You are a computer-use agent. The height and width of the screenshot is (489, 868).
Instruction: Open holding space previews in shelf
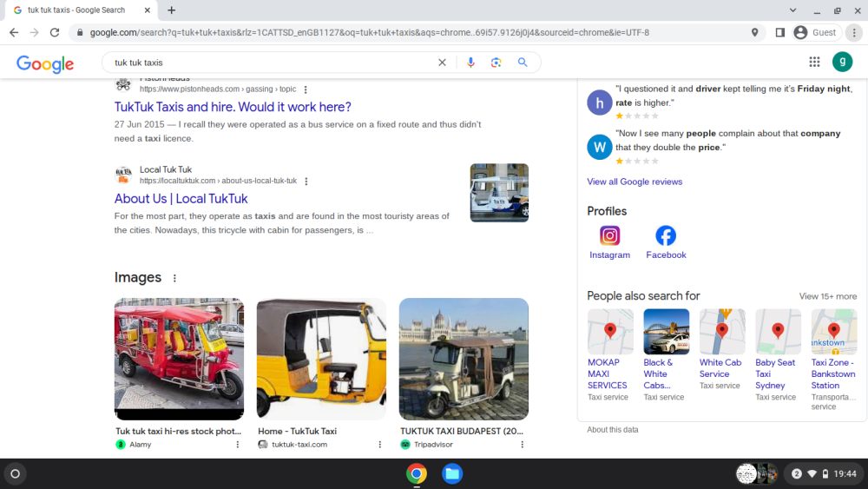point(757,474)
